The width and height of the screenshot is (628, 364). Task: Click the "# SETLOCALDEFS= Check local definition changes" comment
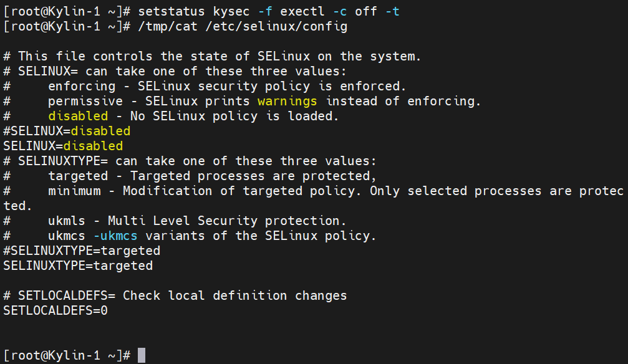coord(175,295)
